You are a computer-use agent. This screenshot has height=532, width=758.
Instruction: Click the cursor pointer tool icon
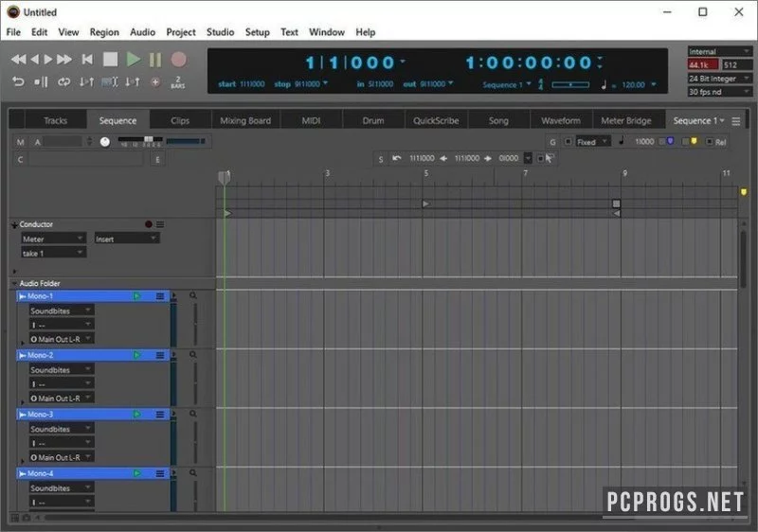click(550, 158)
